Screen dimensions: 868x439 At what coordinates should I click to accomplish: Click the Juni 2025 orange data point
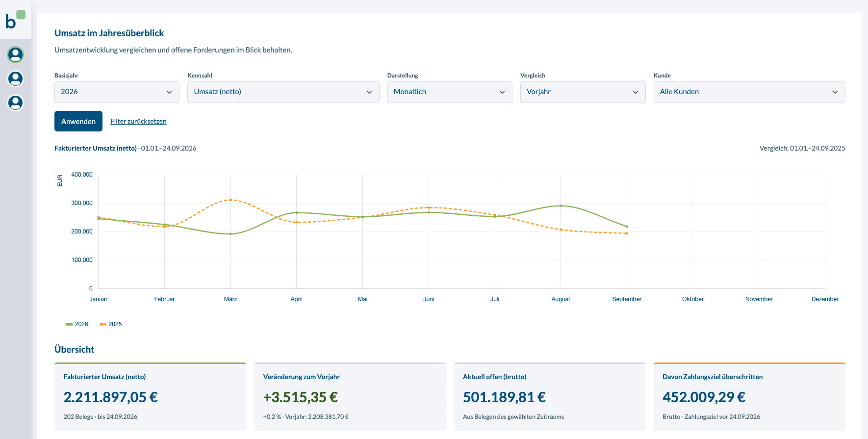[x=429, y=207]
